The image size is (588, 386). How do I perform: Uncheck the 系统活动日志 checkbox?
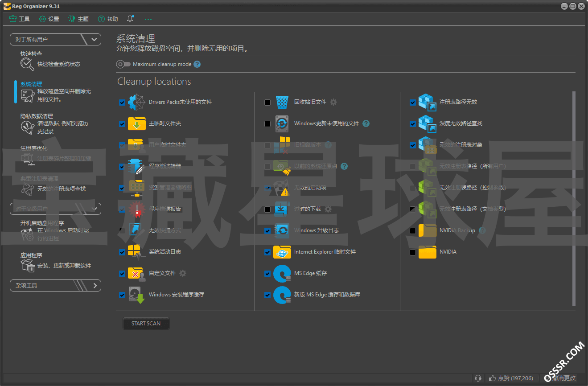[x=122, y=252]
